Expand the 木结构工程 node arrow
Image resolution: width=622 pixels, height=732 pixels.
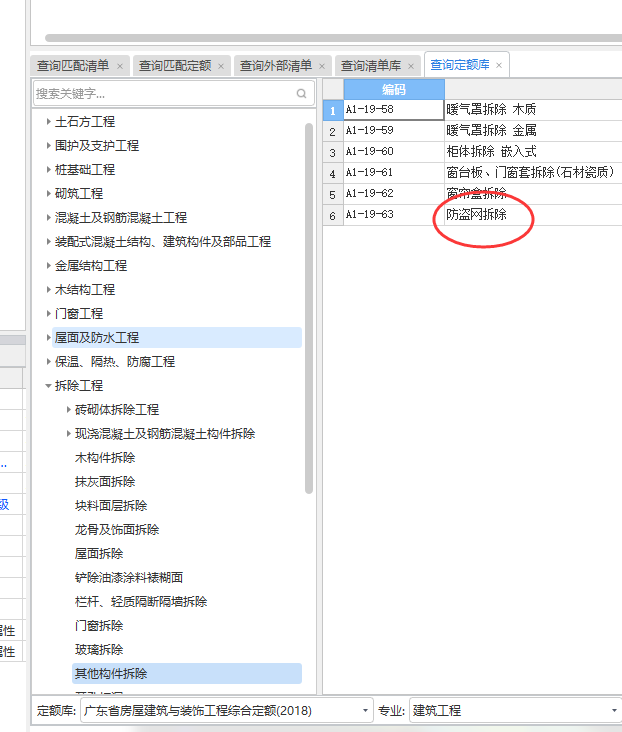coord(49,289)
